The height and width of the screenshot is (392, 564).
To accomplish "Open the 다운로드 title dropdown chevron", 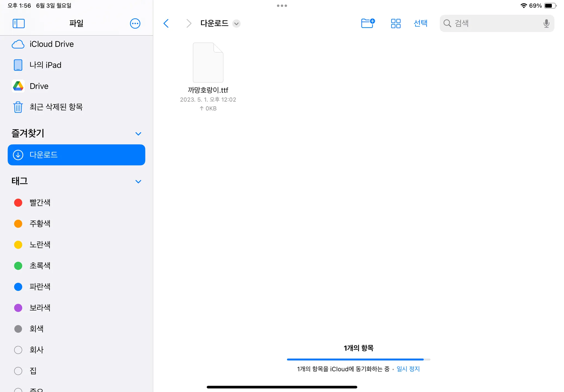I will pyautogui.click(x=236, y=24).
